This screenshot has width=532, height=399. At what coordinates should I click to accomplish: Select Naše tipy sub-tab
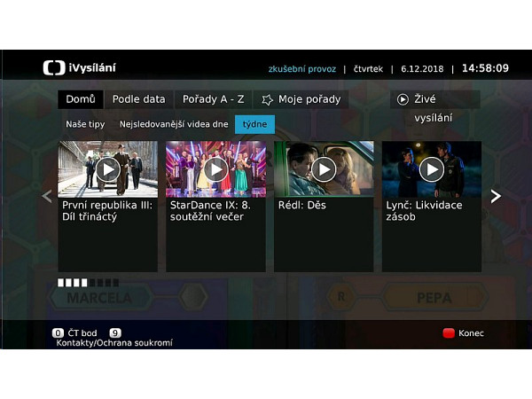[85, 124]
